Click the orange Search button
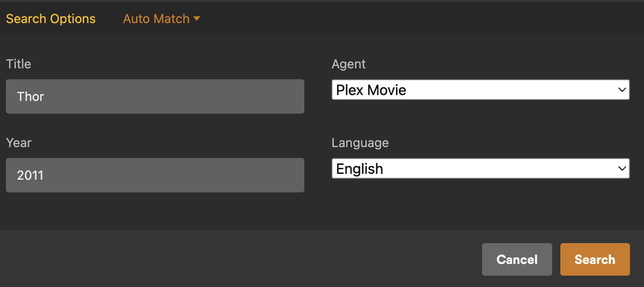Screen dimensions: 644x287 click(594, 260)
